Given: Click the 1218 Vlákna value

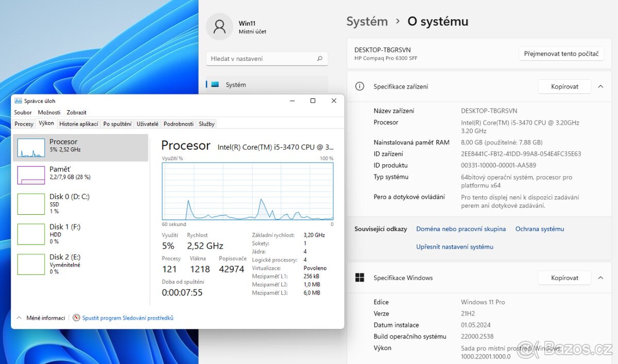Looking at the screenshot, I should click(200, 269).
